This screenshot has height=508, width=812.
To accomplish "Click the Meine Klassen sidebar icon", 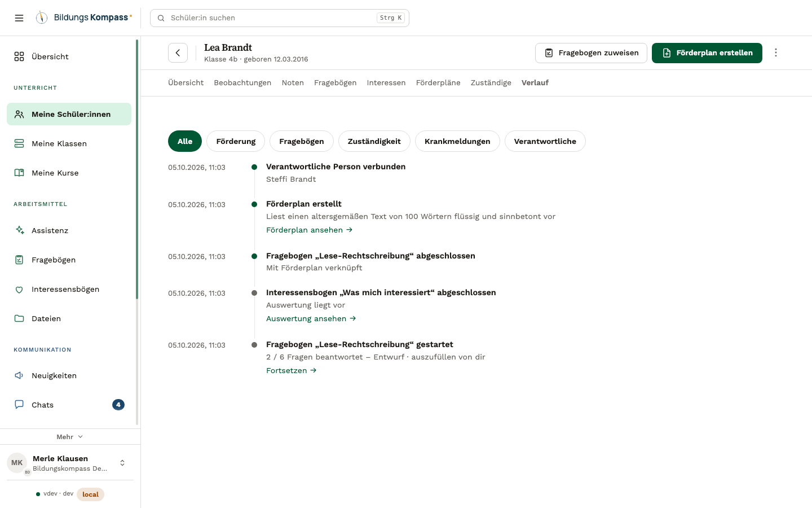I will pos(19,143).
